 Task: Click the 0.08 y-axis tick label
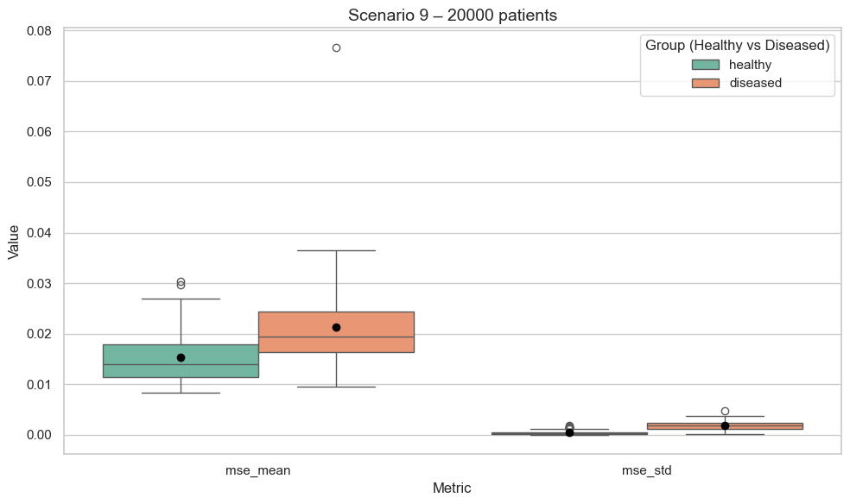(x=40, y=31)
